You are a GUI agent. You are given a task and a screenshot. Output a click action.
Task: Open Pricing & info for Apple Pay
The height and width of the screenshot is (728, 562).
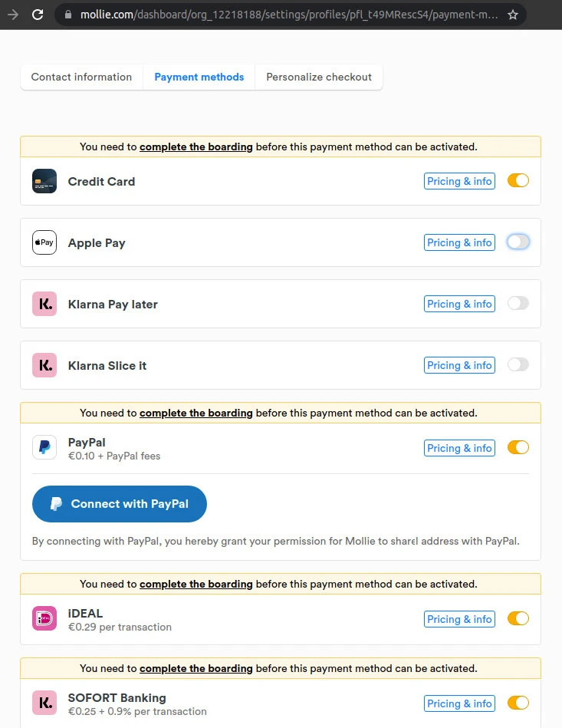[x=459, y=242]
